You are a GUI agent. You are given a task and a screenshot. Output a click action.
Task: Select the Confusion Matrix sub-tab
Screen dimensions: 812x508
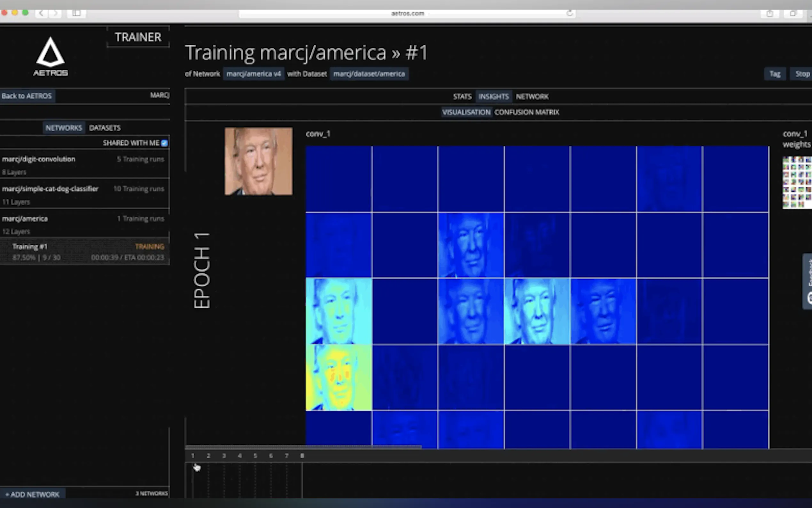click(526, 112)
